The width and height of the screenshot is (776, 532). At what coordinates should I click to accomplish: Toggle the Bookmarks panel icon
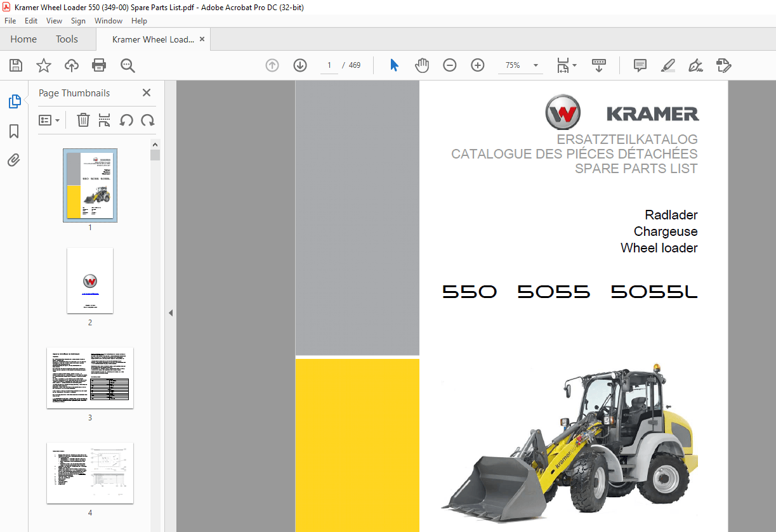click(x=14, y=131)
